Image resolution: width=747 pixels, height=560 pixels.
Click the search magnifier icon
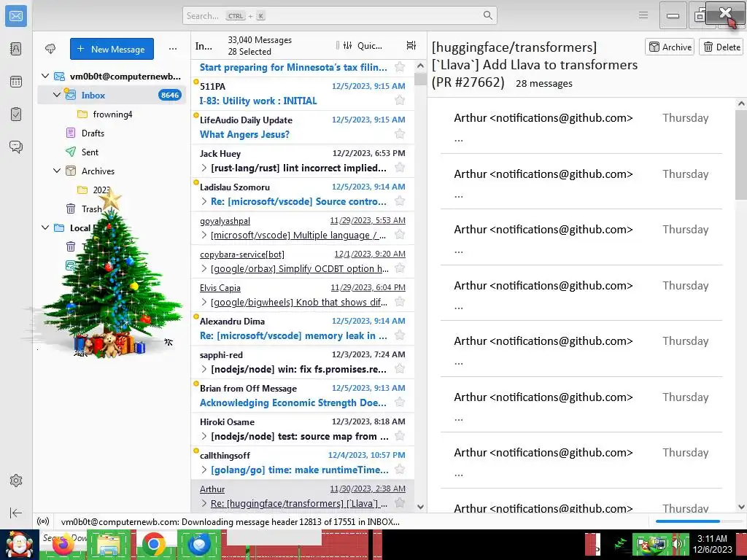click(488, 15)
